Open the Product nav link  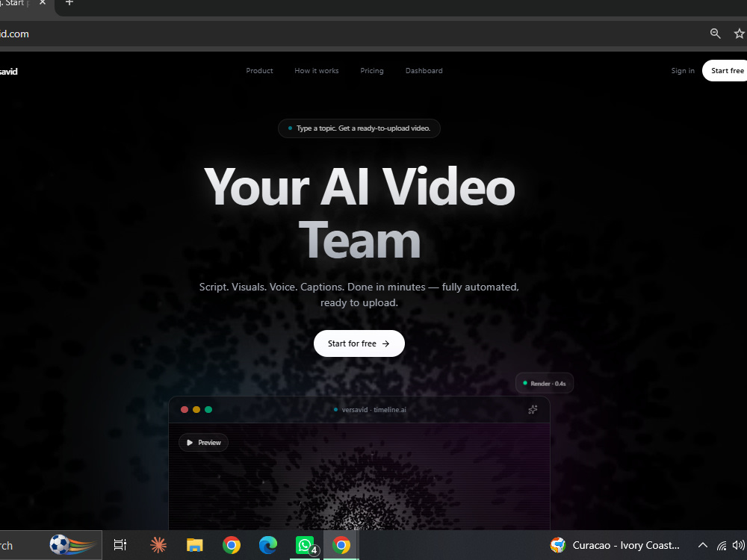(x=259, y=70)
